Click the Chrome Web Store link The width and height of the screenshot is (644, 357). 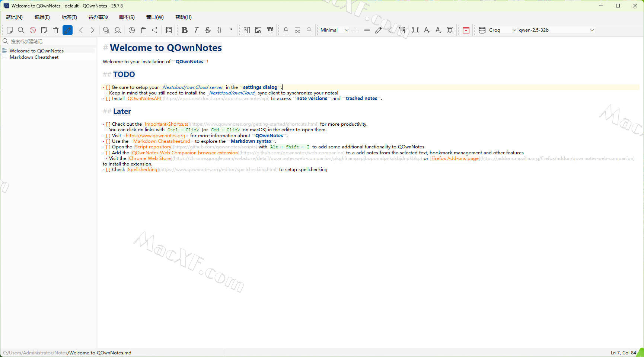(150, 158)
